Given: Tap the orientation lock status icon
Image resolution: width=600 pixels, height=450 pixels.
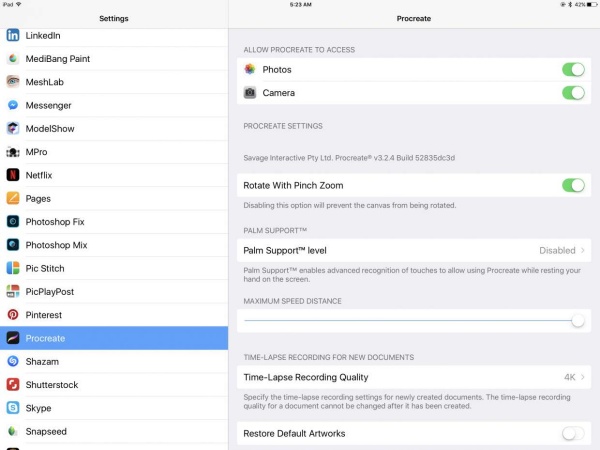Looking at the screenshot, I should [x=563, y=5].
